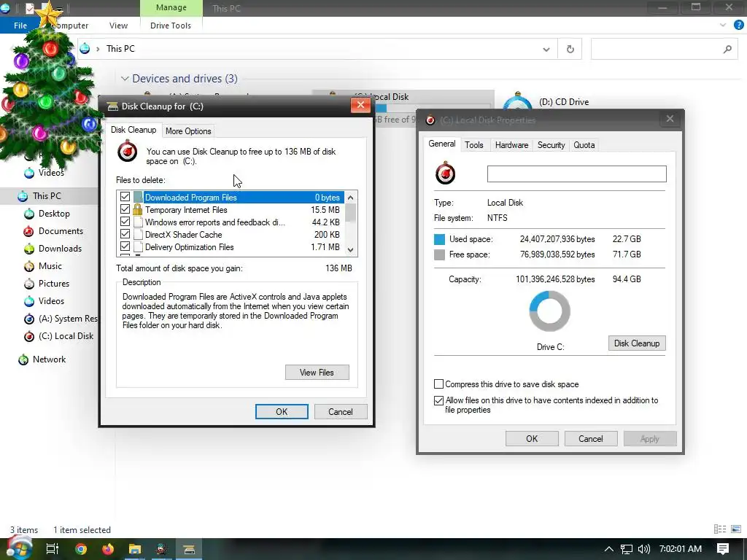
Task: Open the notification center icon
Action: pos(723,549)
